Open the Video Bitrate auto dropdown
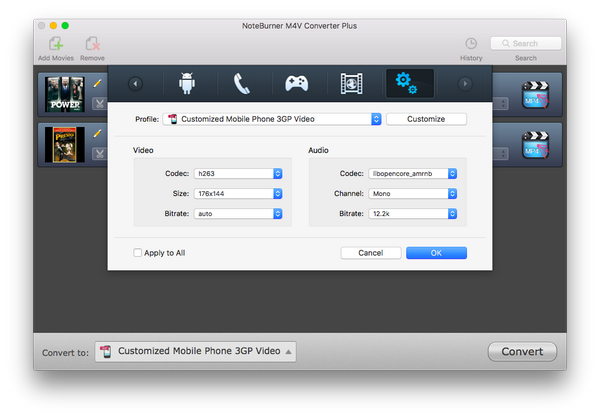This screenshot has width=600, height=418. coord(238,214)
